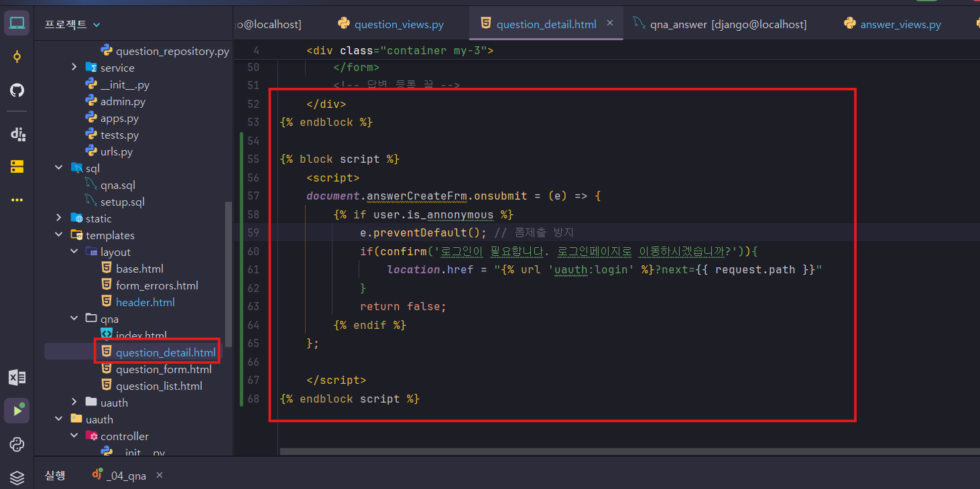This screenshot has height=489, width=980.
Task: Open tests.py in project tree
Action: click(112, 135)
